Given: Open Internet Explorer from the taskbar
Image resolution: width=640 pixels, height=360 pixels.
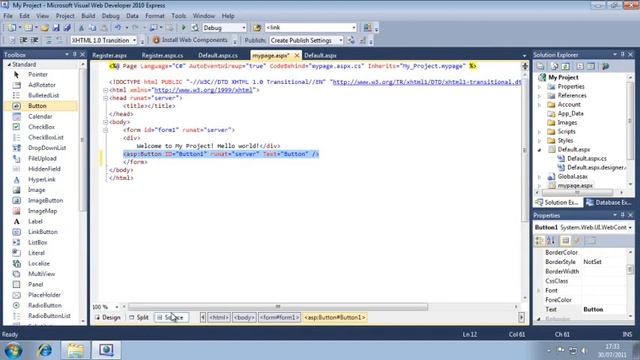Looking at the screenshot, I should point(44,350).
